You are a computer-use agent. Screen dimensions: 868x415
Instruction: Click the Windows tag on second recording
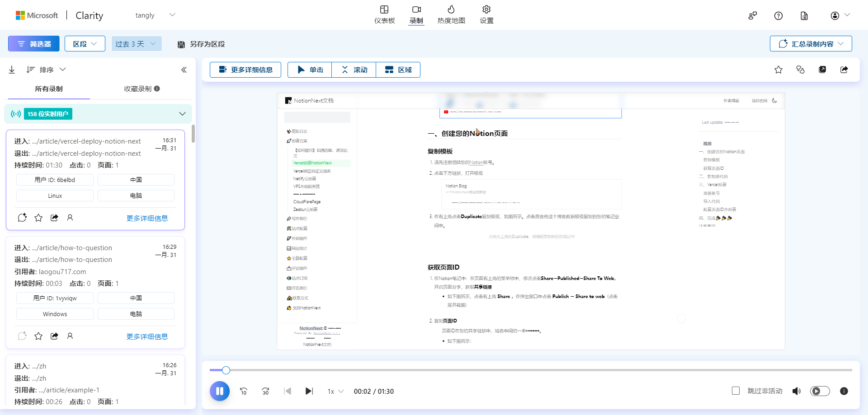click(x=55, y=314)
